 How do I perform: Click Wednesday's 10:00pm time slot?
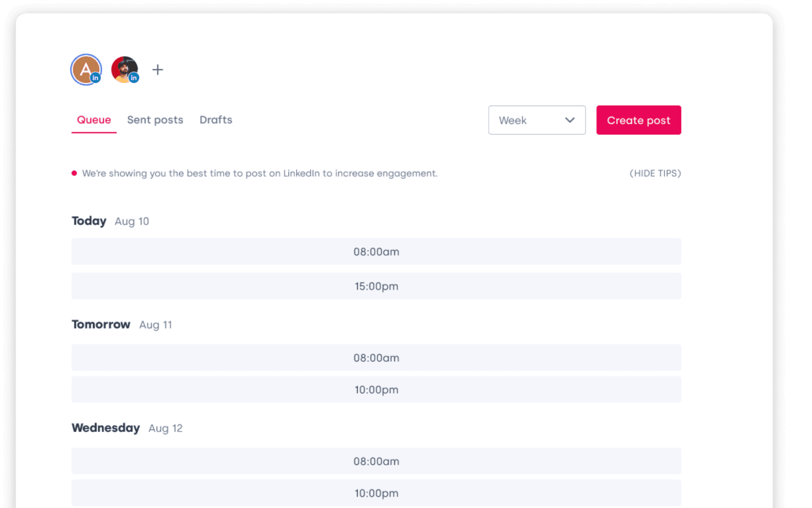(376, 493)
